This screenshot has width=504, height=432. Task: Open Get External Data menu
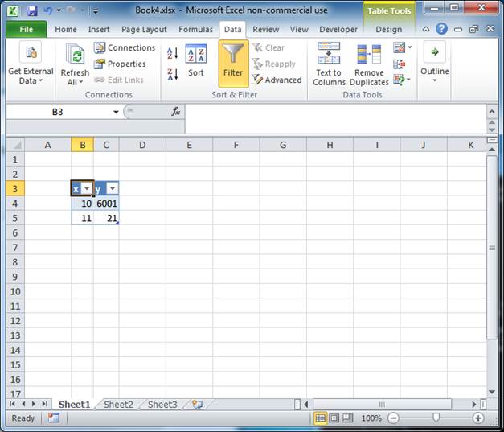click(31, 64)
